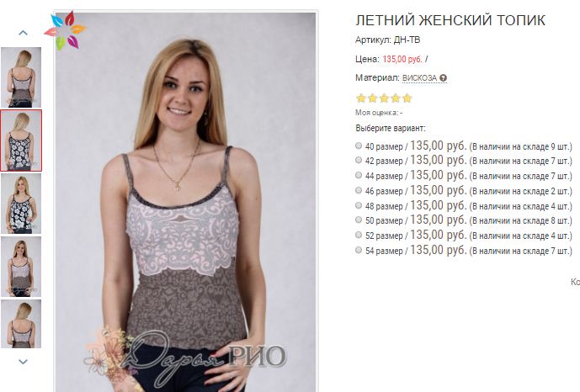Open the first thumbnail showing the top's back view

(x=21, y=77)
